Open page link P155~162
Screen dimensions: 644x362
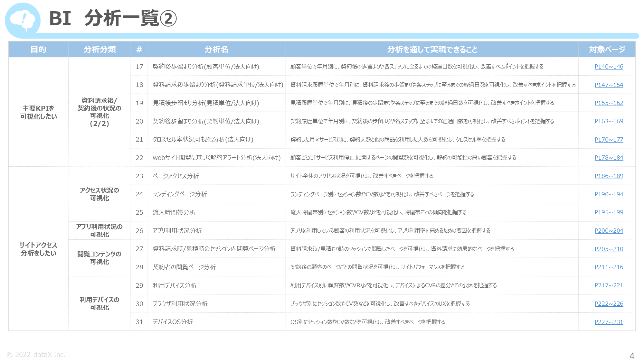(609, 103)
